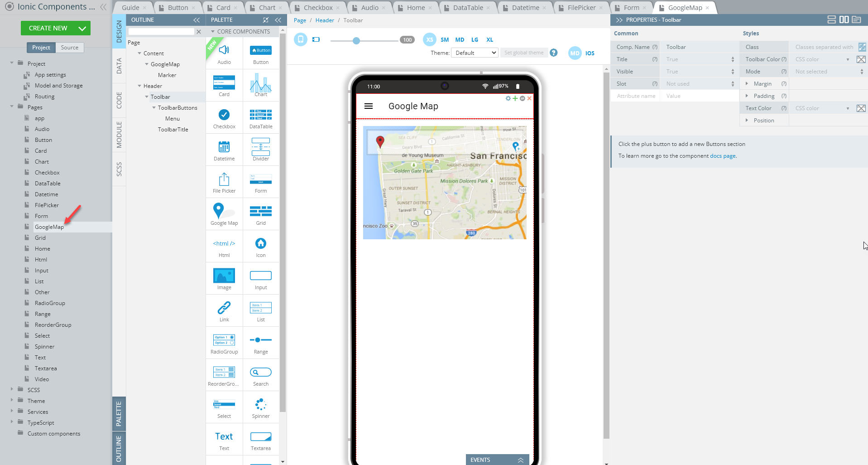Screen dimensions: 868x465
Task: Select the RadioGroup palette component
Action: [224, 343]
